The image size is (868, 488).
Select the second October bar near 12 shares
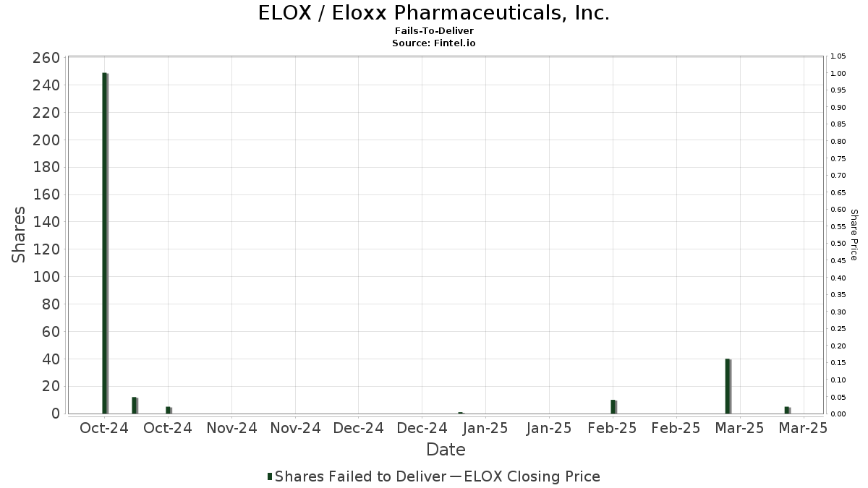click(135, 406)
